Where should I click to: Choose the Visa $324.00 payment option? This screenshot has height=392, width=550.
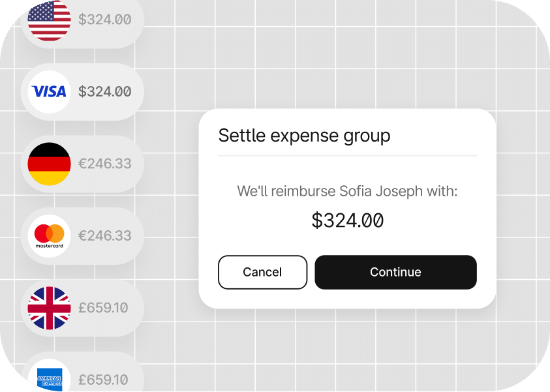point(82,92)
